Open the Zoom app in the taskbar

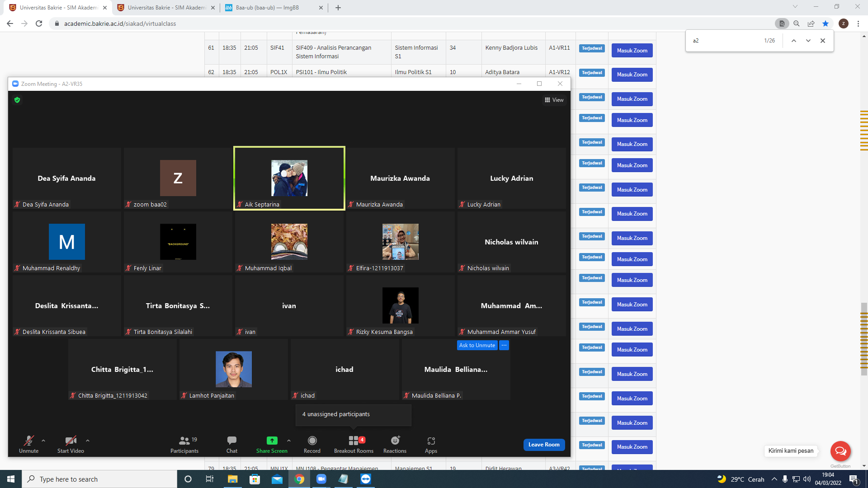pos(321,479)
